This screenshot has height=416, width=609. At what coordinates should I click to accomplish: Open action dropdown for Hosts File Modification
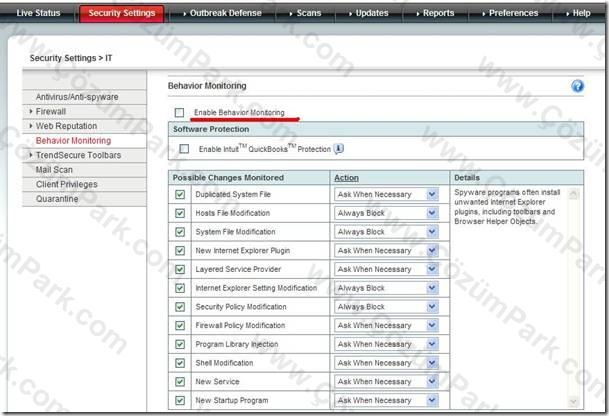386,213
